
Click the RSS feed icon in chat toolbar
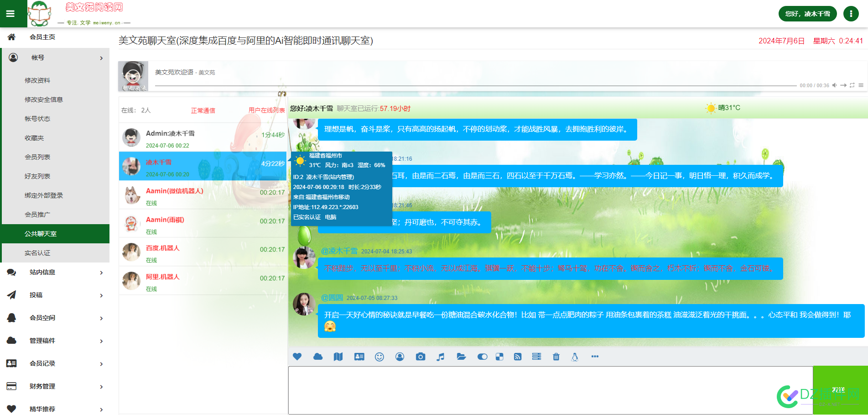pos(518,357)
